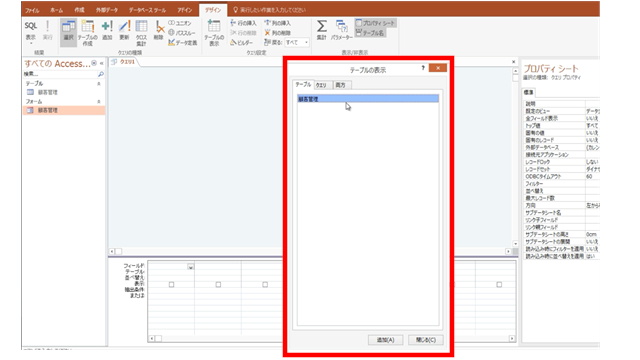Switch to the クエリ tab in dialog

coord(321,85)
